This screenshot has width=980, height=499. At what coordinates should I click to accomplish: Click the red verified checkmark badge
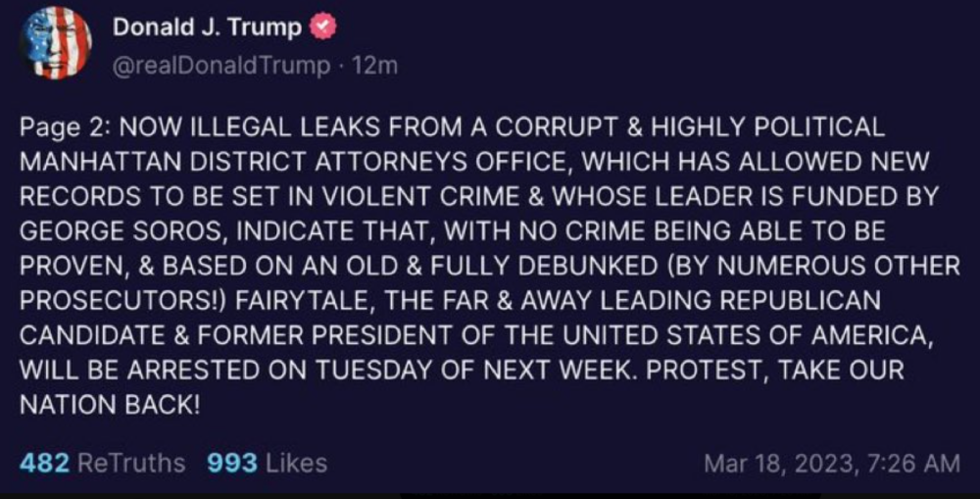tap(323, 28)
